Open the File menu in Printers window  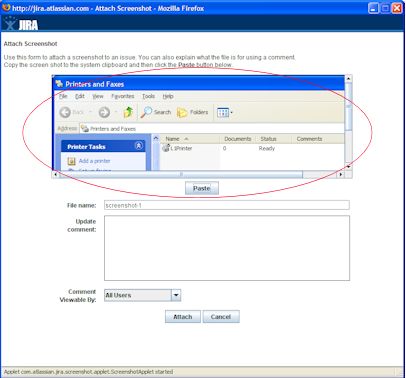pos(63,96)
